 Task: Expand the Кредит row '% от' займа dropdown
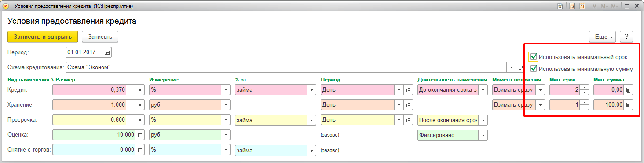click(312, 90)
